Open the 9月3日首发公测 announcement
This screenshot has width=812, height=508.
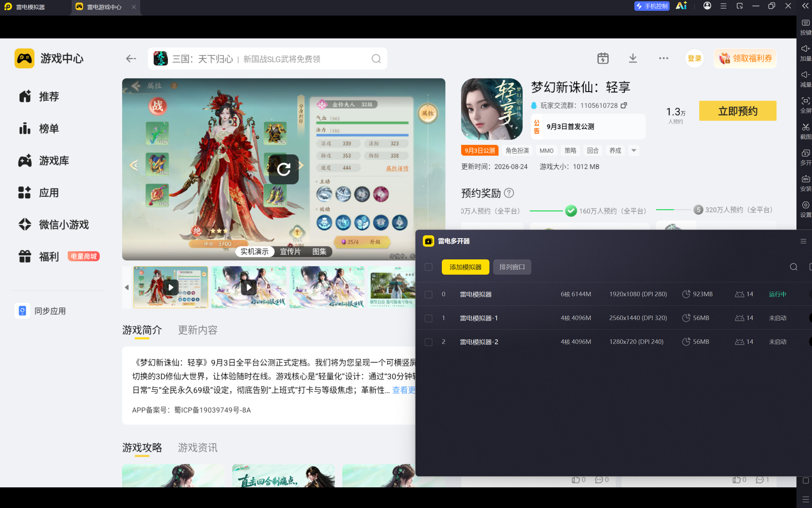click(x=588, y=127)
